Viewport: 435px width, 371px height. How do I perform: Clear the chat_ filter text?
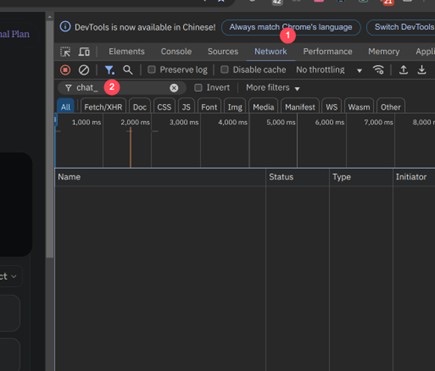tap(174, 88)
